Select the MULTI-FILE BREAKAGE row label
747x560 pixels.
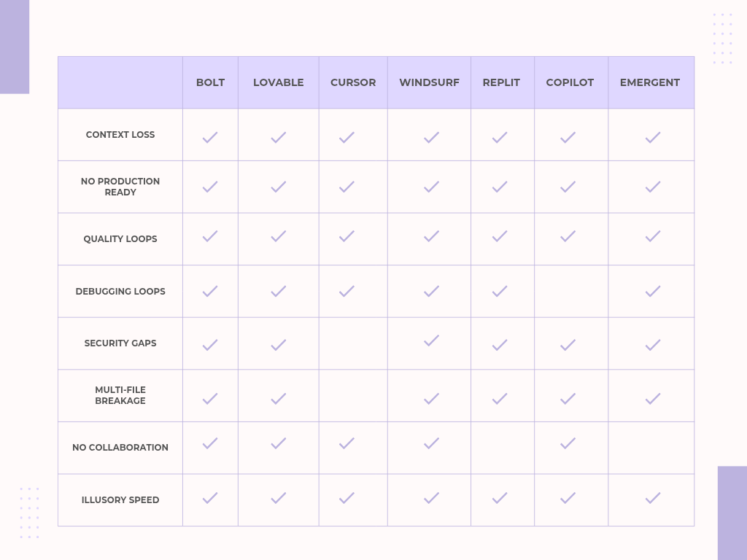(120, 395)
